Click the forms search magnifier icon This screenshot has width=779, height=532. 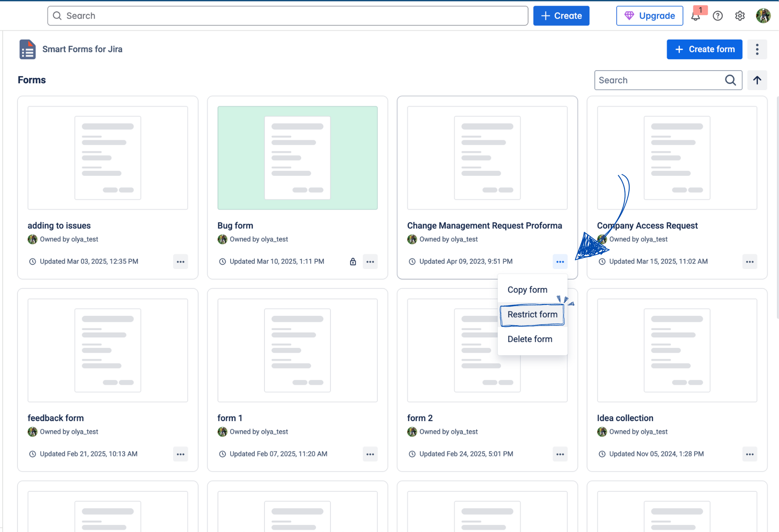pyautogui.click(x=730, y=80)
